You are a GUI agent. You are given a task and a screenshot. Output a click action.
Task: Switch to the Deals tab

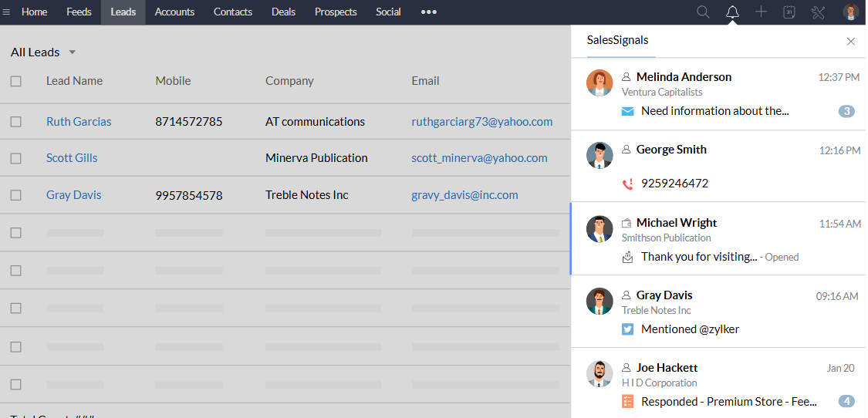coord(283,12)
